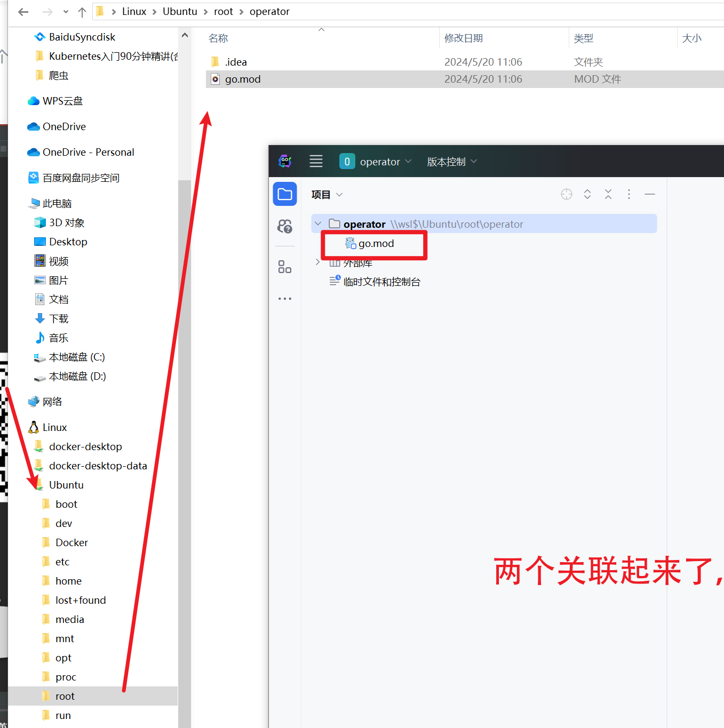Select operator in the address breadcrumb
The width and height of the screenshot is (724, 728).
pos(269,11)
